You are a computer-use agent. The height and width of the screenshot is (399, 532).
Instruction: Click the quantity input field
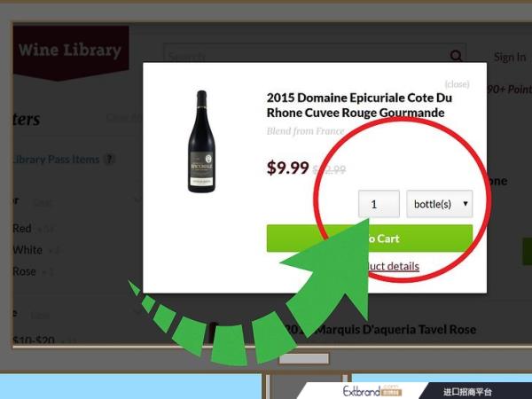pos(379,204)
